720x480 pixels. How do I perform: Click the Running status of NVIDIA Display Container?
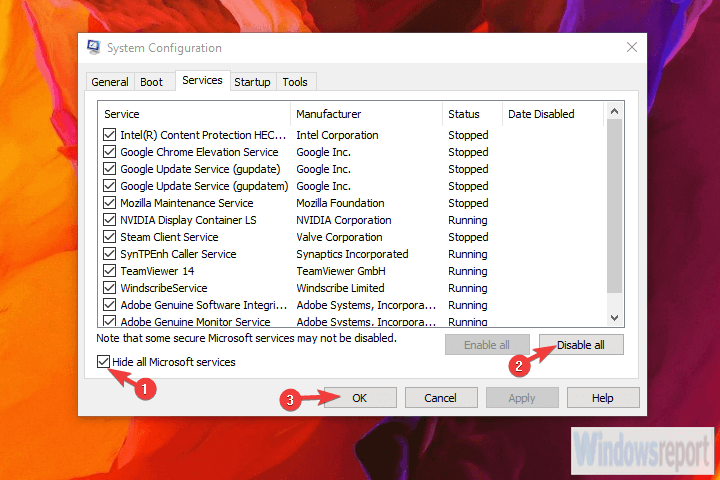pos(467,220)
